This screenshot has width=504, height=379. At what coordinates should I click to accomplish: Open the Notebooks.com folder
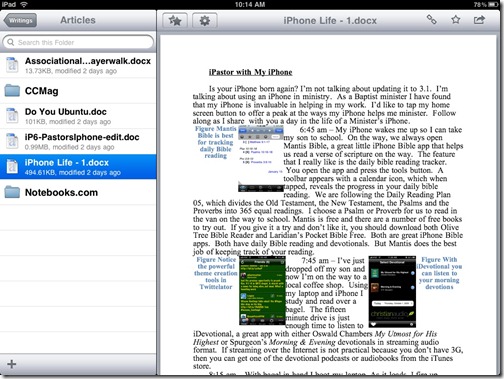pyautogui.click(x=78, y=192)
